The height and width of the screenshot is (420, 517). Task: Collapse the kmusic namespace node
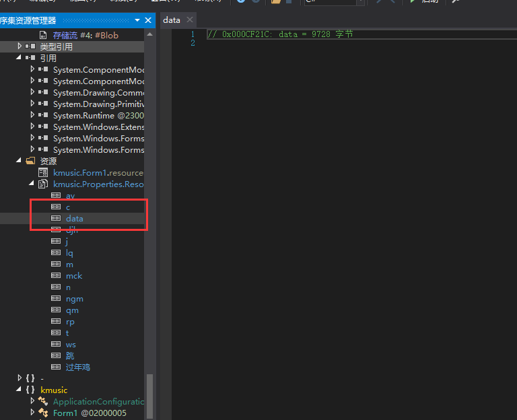click(20, 390)
